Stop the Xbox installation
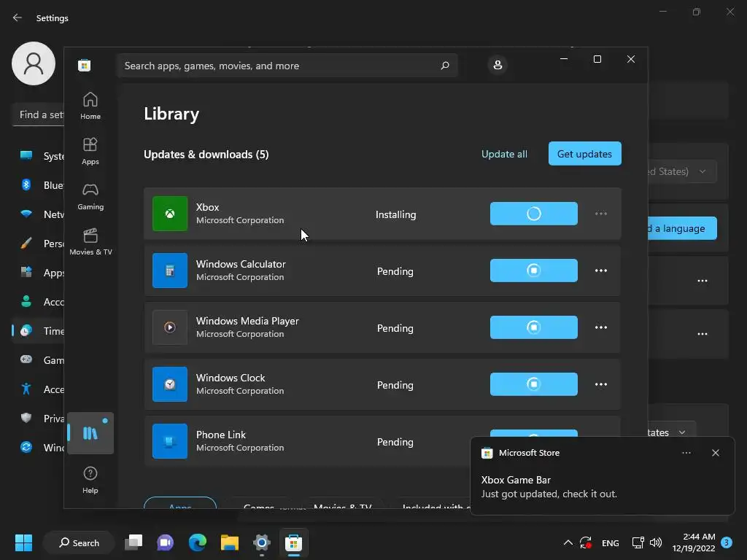Image resolution: width=747 pixels, height=560 pixels. [x=533, y=214]
